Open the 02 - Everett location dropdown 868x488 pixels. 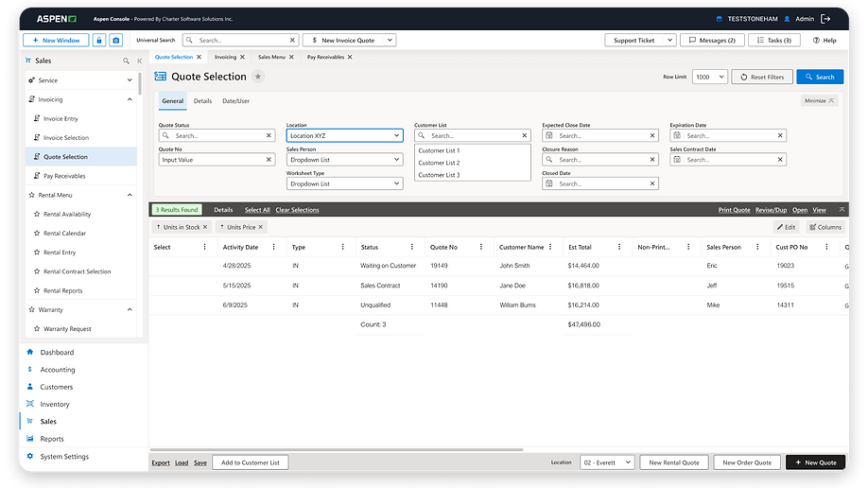pyautogui.click(x=607, y=462)
